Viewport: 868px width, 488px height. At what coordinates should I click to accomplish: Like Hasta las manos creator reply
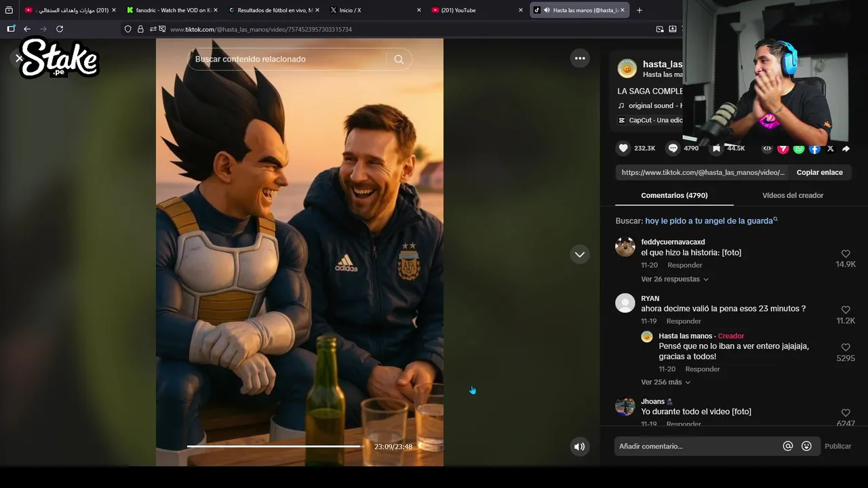[x=846, y=347]
